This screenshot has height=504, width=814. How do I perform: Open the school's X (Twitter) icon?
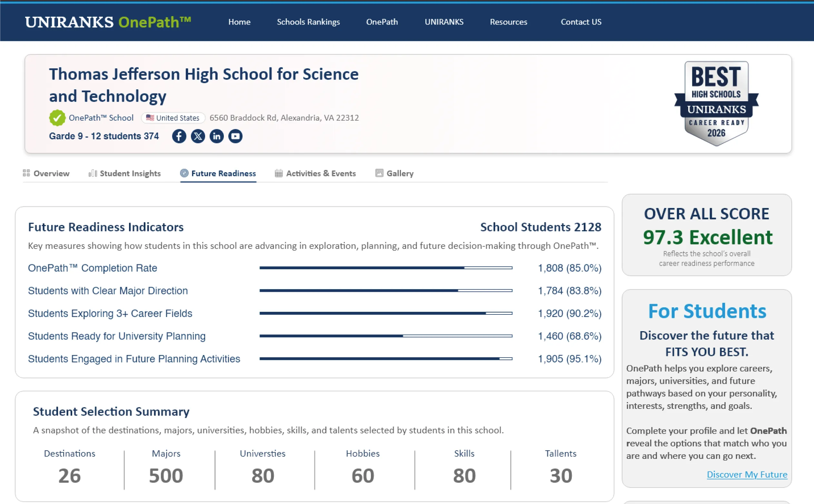198,136
